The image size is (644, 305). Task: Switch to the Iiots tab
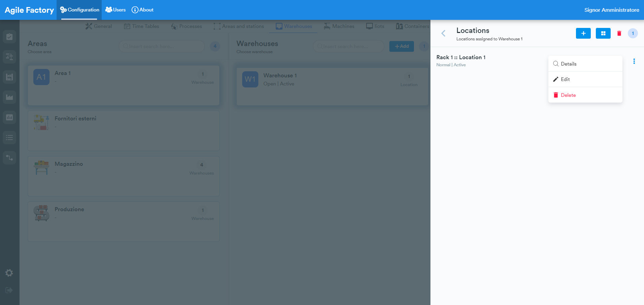pyautogui.click(x=375, y=26)
